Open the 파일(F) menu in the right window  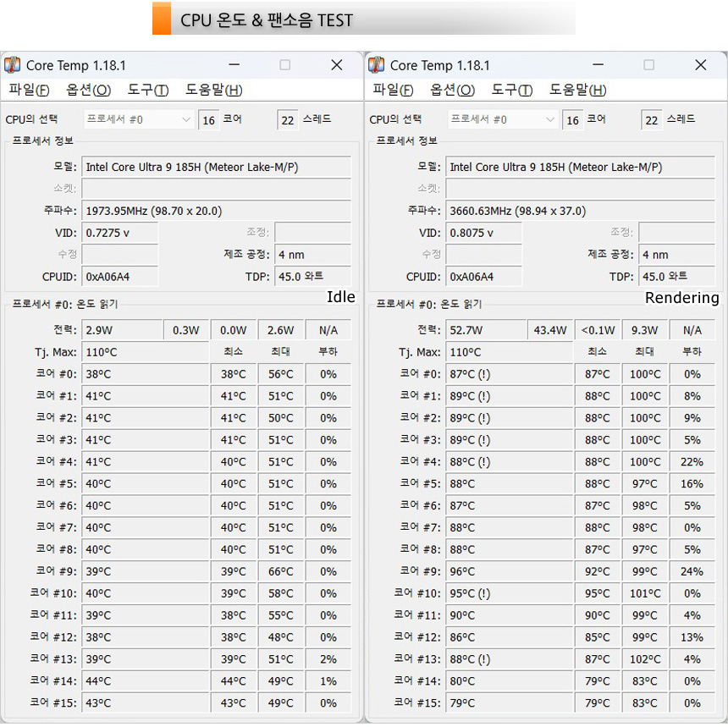(x=393, y=90)
